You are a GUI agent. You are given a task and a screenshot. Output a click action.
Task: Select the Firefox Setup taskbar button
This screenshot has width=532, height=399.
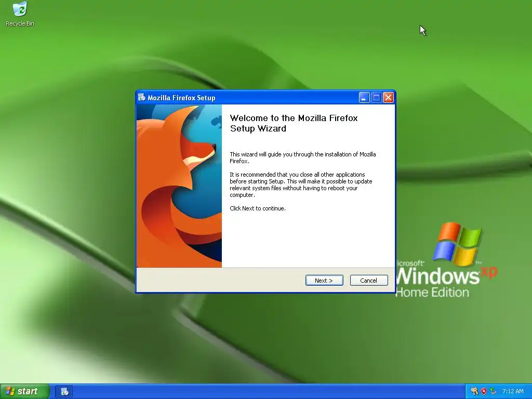64,392
